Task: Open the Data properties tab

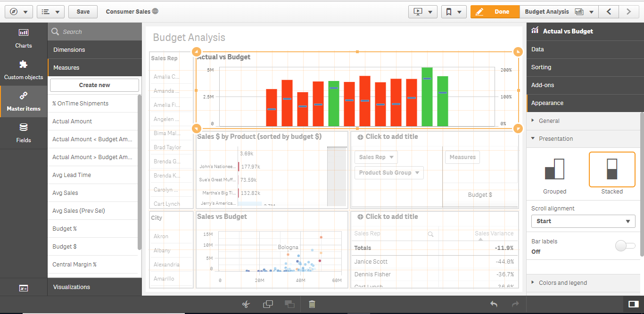Action: coord(585,49)
